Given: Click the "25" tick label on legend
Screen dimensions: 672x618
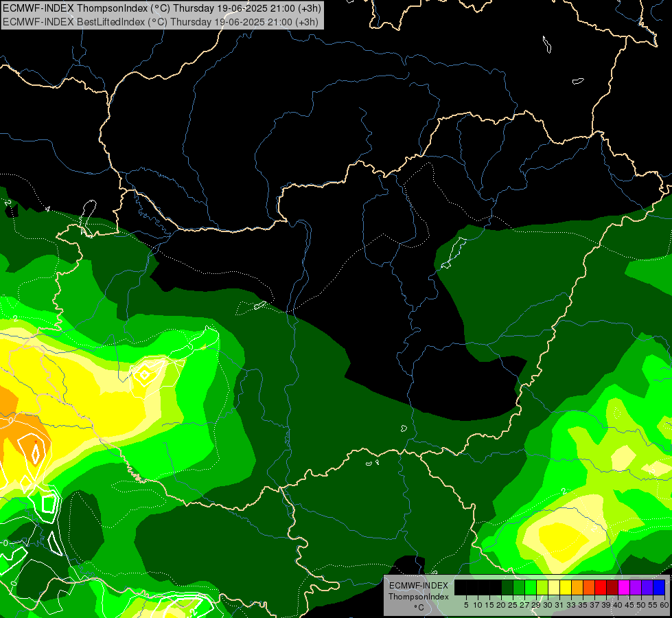Looking at the screenshot, I should click(513, 605).
